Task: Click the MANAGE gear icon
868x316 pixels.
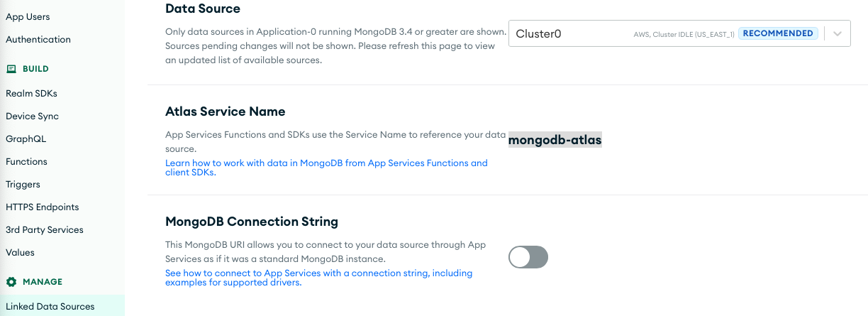Action: [11, 282]
